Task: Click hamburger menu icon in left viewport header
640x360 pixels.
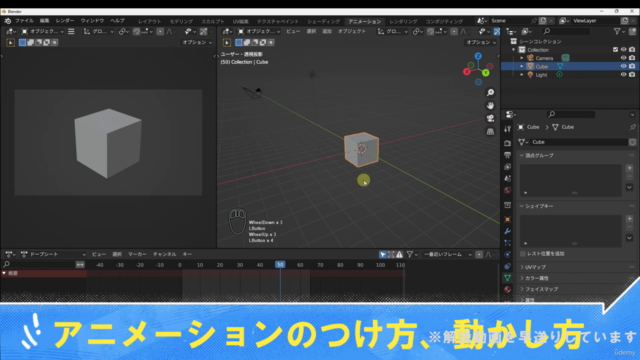Action: click(71, 31)
